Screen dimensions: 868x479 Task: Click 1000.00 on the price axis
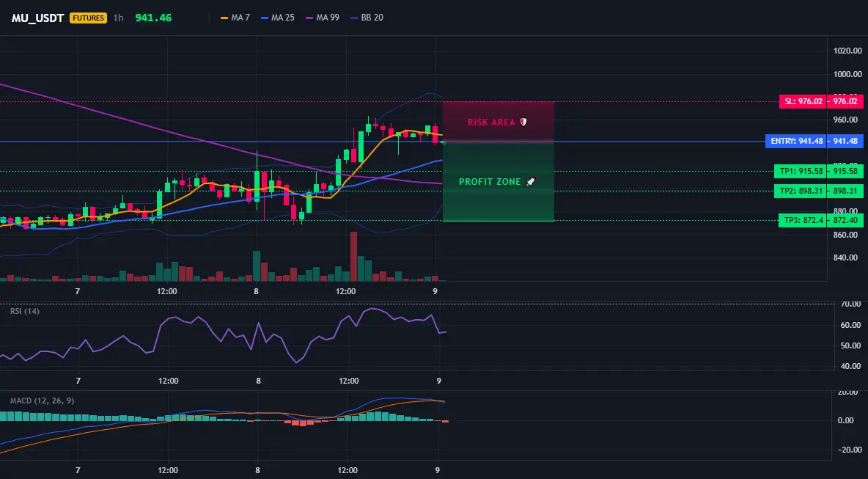[848, 74]
